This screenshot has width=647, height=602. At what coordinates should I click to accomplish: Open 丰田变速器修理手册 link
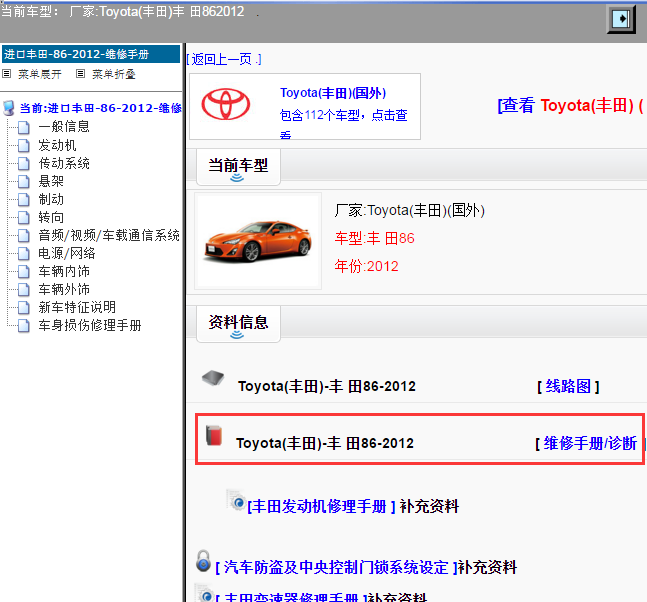point(291,596)
